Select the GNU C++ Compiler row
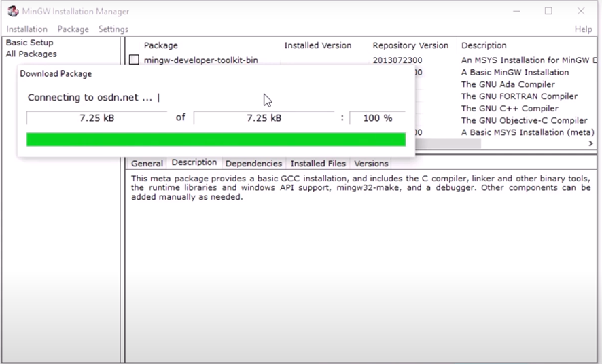Screen dimensions: 602x364 pos(510,109)
